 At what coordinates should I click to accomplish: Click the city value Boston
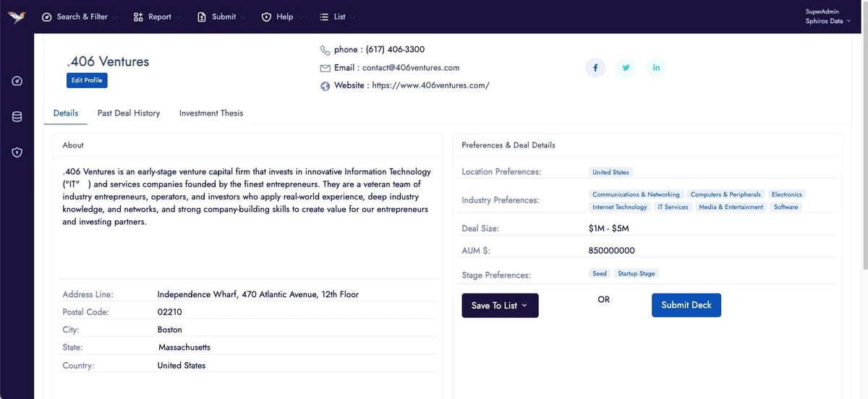point(169,330)
